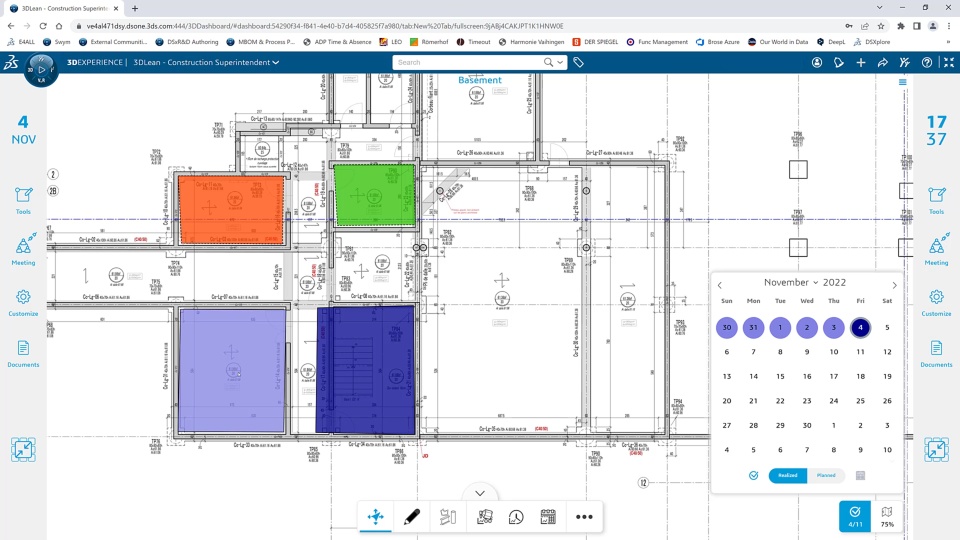The image size is (960, 540).
Task: Go to next month in calendar
Action: pos(894,285)
